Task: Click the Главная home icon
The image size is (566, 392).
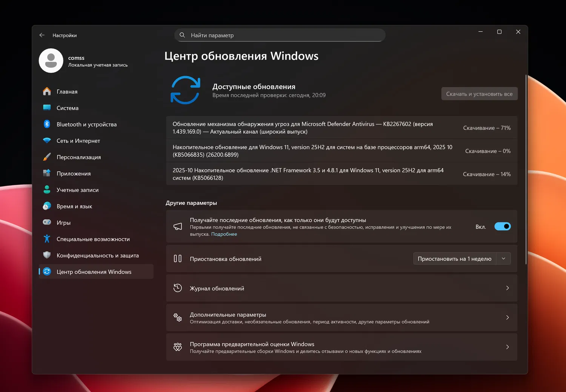Action: (47, 92)
